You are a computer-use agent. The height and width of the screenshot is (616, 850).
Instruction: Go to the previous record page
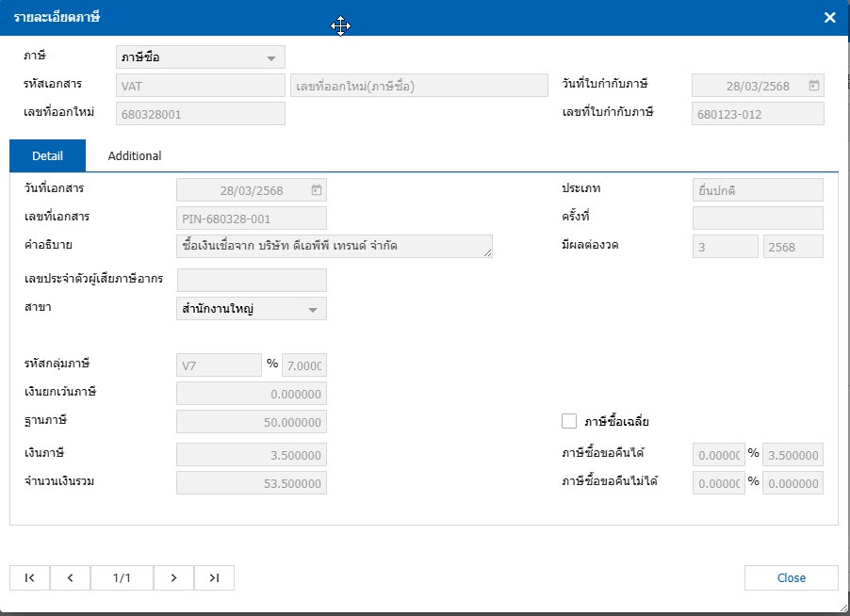pyautogui.click(x=70, y=578)
